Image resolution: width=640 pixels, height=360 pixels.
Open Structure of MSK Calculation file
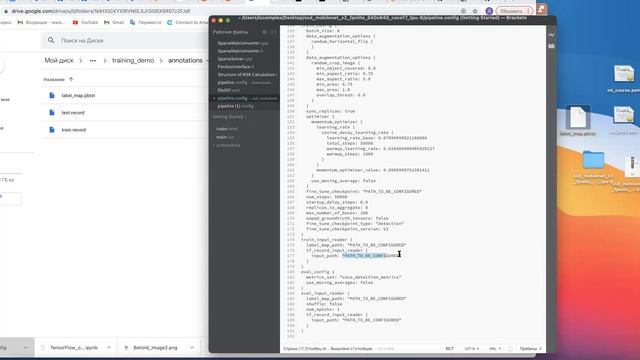coord(247,74)
